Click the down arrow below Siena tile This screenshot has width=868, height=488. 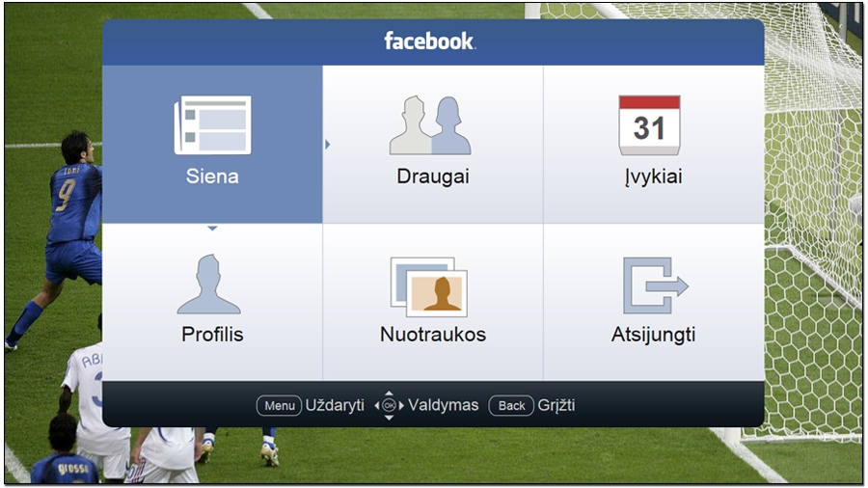pyautogui.click(x=212, y=229)
